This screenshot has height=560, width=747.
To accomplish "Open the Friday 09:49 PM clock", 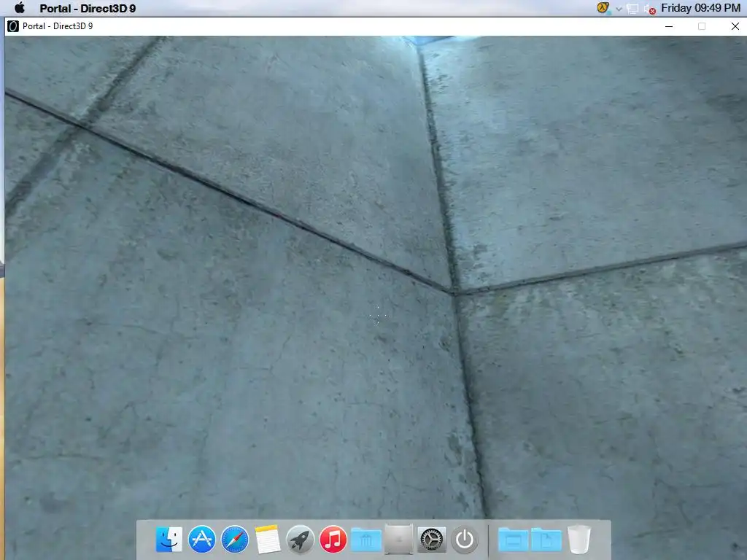I will [700, 8].
